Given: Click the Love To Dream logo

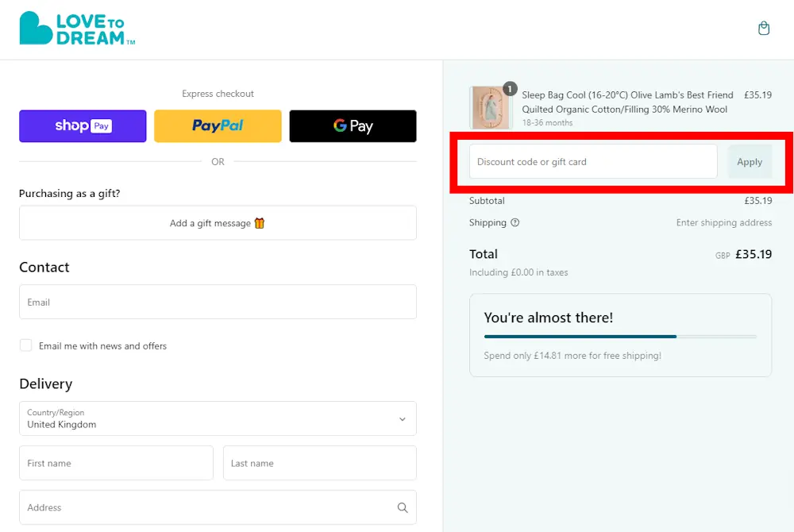Looking at the screenshot, I should 76,28.
